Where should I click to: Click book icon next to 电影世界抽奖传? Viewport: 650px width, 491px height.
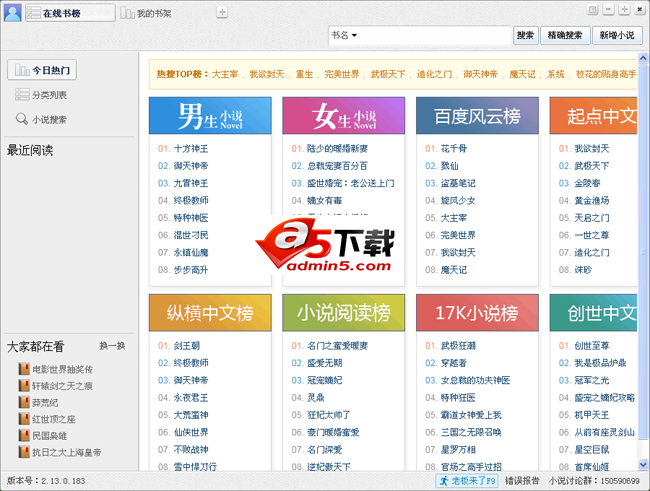click(24, 369)
